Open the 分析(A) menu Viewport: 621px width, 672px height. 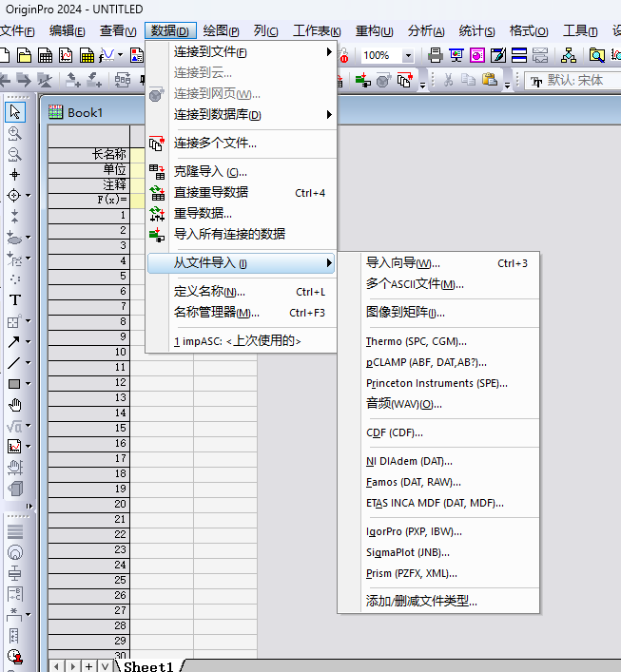tap(426, 30)
